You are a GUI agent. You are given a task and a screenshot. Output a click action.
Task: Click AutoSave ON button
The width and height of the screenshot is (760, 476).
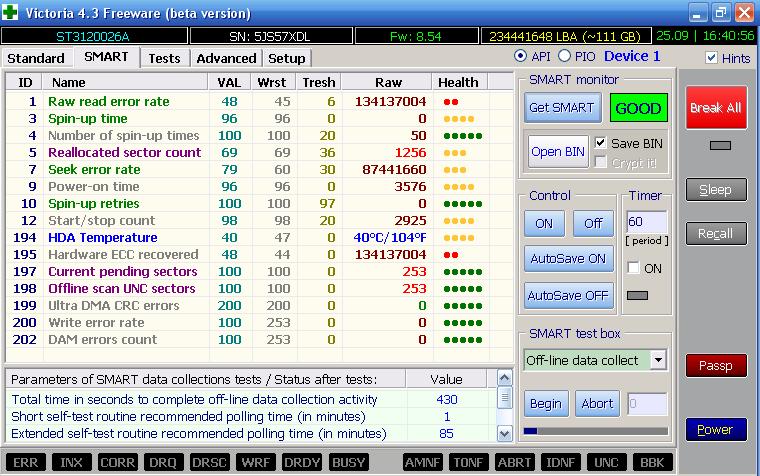coord(569,259)
